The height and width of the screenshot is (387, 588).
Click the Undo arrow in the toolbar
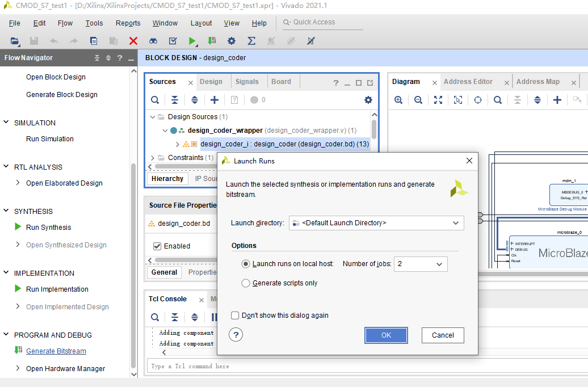point(53,41)
